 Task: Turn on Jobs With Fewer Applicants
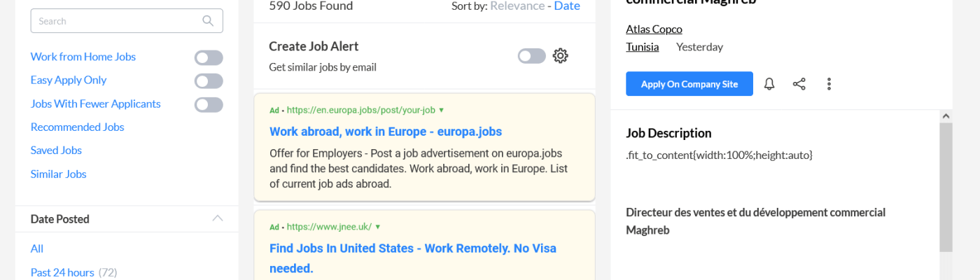pyautogui.click(x=209, y=105)
